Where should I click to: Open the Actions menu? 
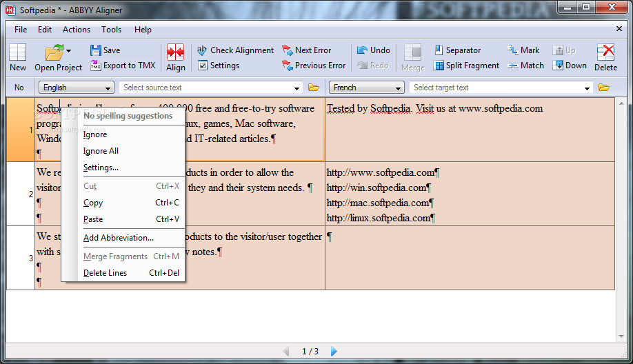pyautogui.click(x=77, y=30)
